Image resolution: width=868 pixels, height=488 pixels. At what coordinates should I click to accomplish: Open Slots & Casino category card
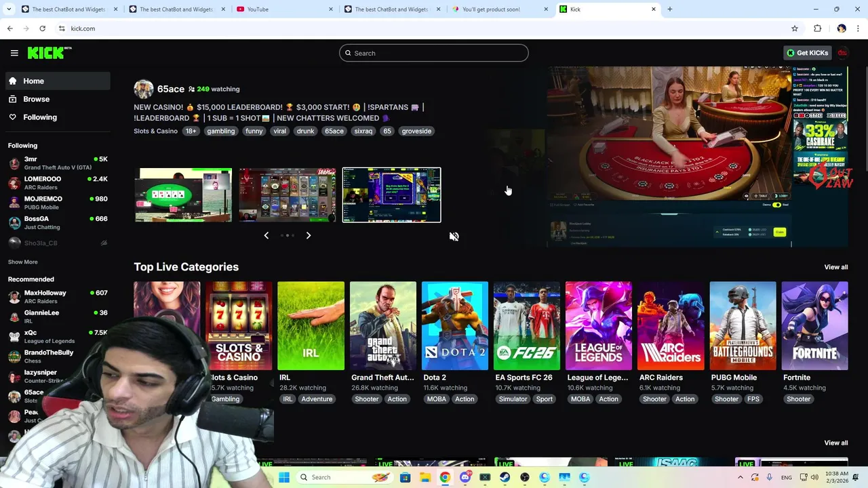(239, 326)
